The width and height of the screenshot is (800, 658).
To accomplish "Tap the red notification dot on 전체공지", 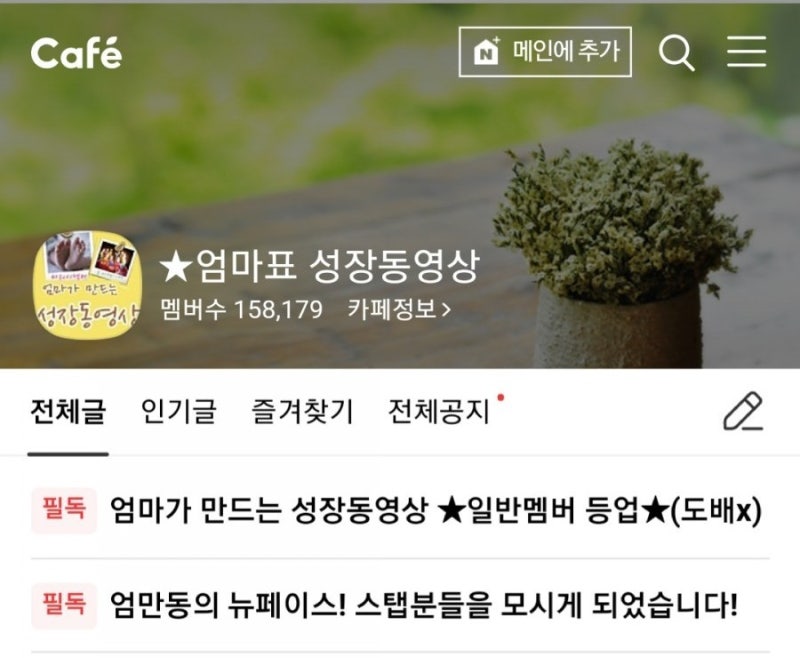I will pyautogui.click(x=501, y=397).
